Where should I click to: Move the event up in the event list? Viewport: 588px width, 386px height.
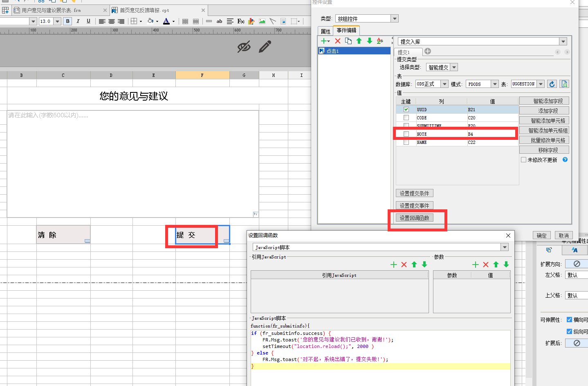coord(359,41)
